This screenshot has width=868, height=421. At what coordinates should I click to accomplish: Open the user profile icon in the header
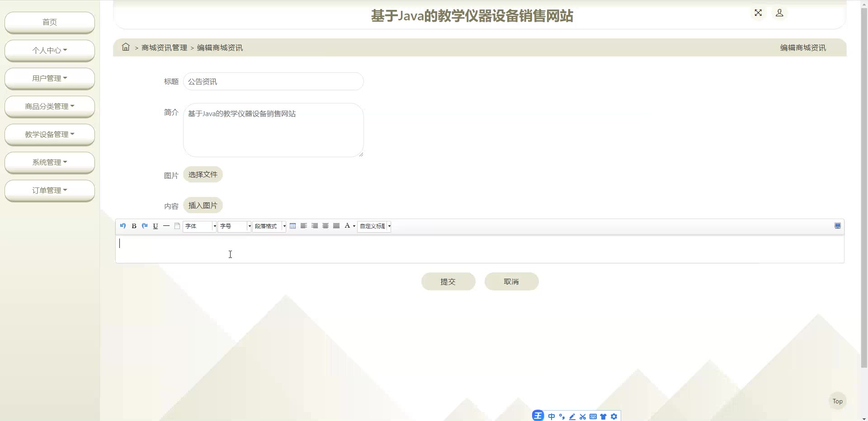(x=779, y=13)
